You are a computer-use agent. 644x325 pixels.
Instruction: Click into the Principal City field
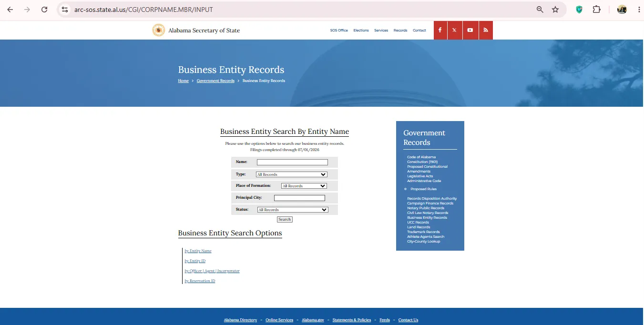(299, 198)
